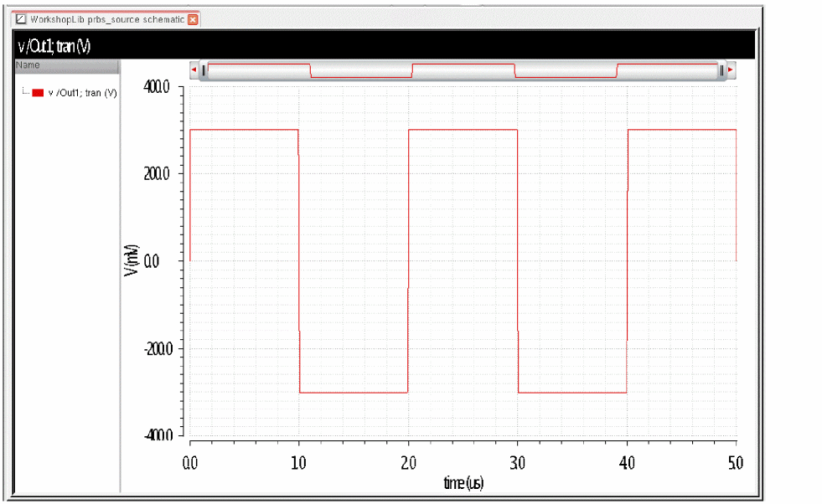Click the schematic icon on the tab
This screenshot has height=504, width=822.
(x=21, y=19)
